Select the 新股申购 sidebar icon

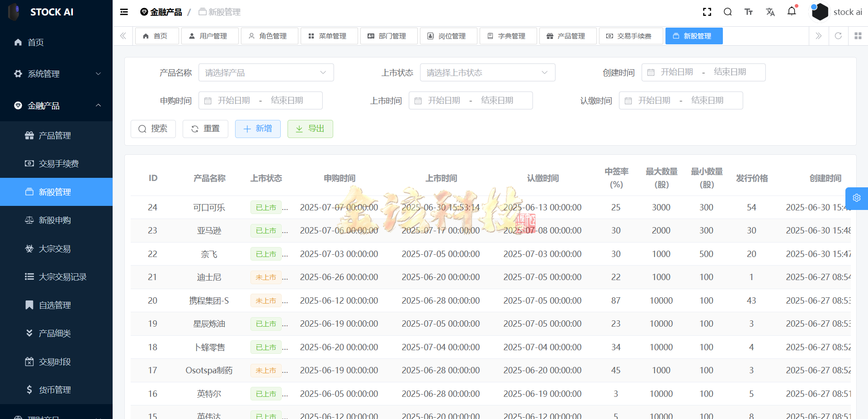(x=29, y=220)
